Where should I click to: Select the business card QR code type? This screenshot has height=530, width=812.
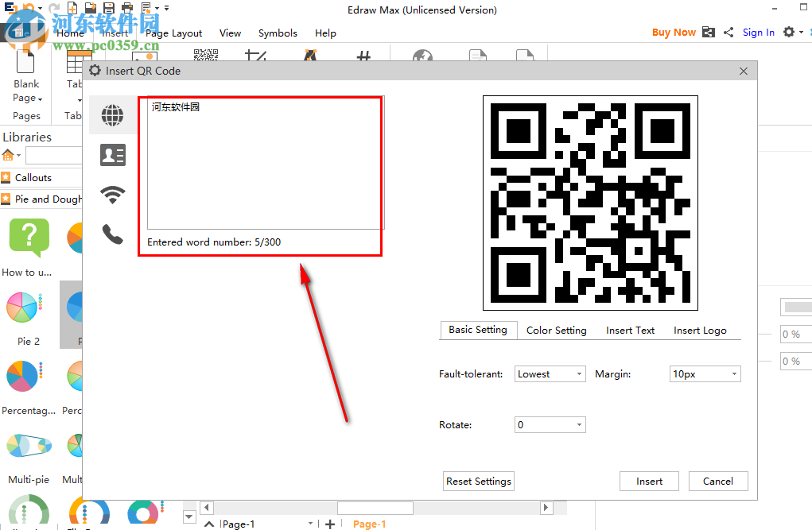[x=112, y=154]
